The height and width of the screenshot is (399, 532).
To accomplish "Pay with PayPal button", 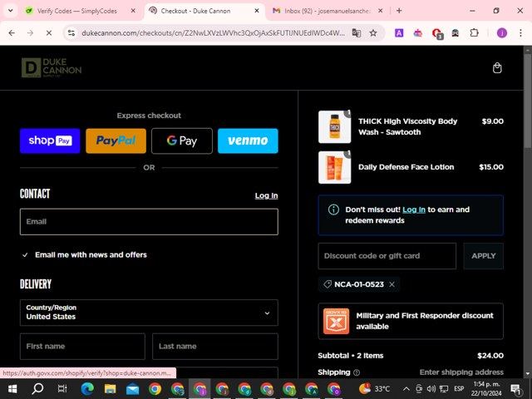I will [x=116, y=140].
